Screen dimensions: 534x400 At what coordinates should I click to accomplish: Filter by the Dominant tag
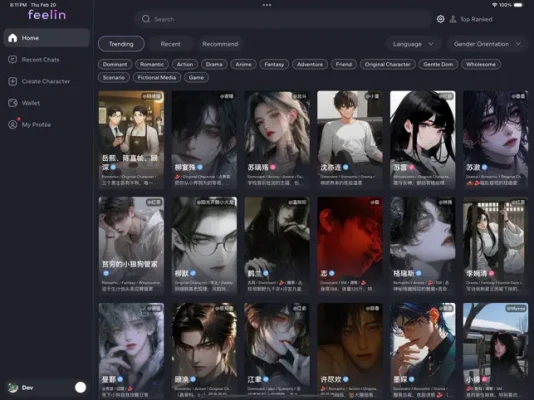[115, 64]
